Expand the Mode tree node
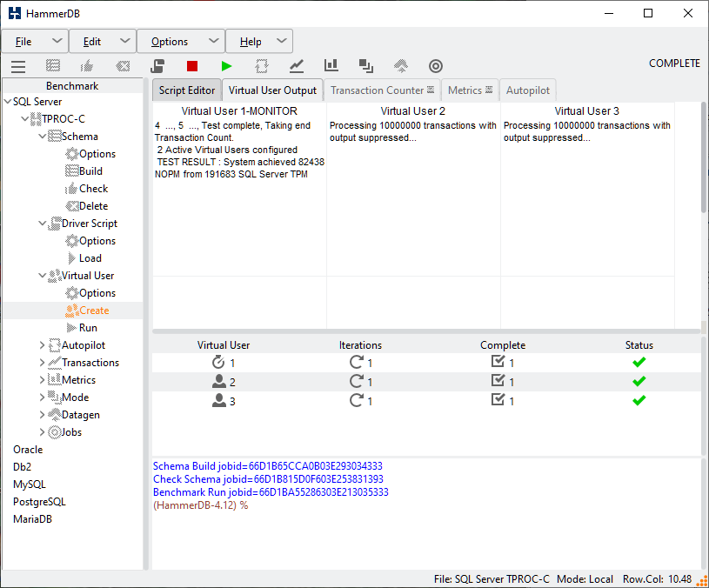 click(42, 398)
